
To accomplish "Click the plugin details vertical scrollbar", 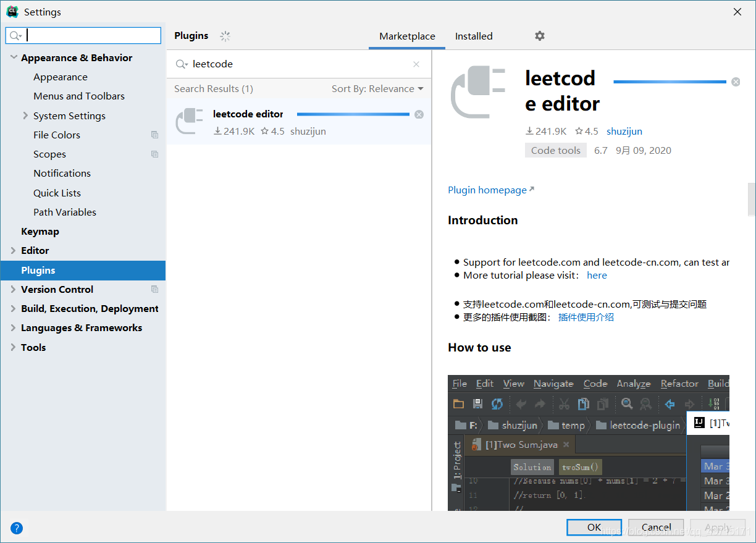I will (752, 200).
